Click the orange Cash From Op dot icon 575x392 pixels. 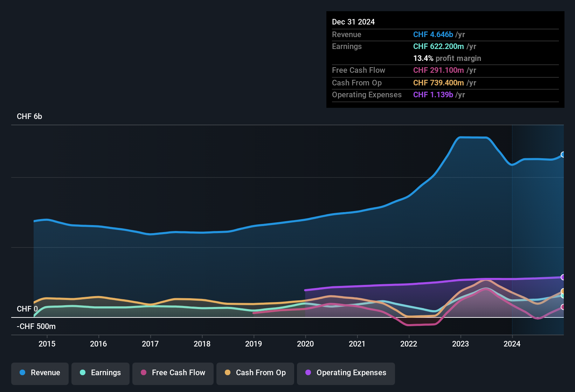[227, 373]
